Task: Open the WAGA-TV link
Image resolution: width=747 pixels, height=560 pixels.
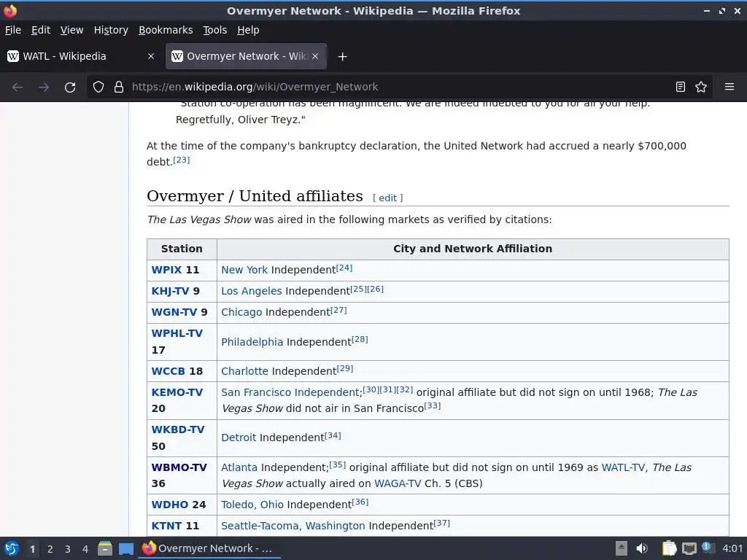Action: click(x=398, y=484)
